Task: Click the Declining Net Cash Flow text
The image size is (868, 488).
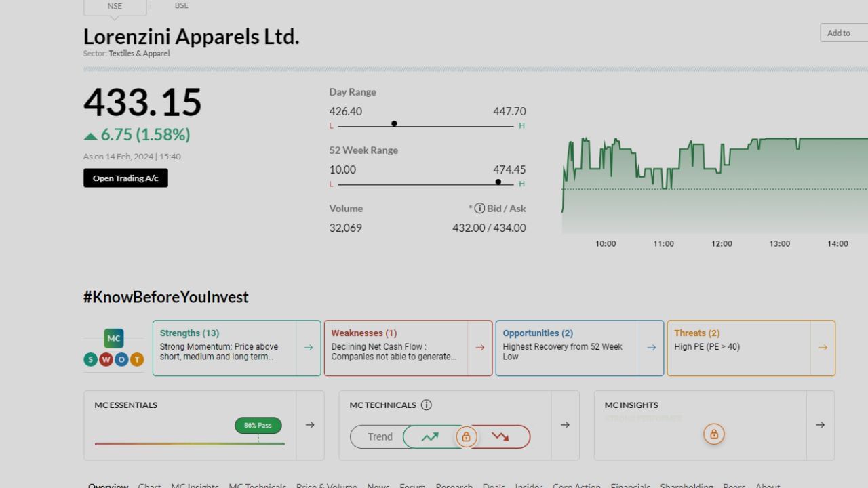Action: [x=394, y=352]
